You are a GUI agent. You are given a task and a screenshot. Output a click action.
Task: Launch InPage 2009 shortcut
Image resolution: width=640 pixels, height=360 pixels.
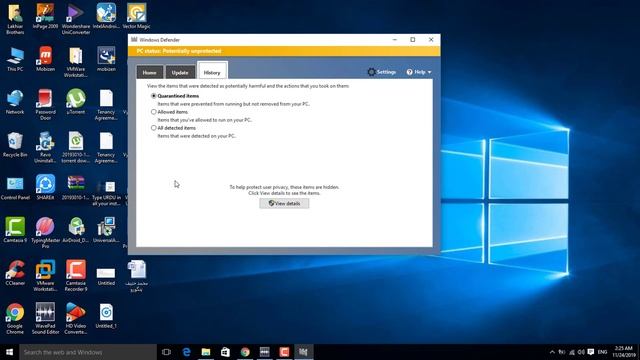point(45,16)
